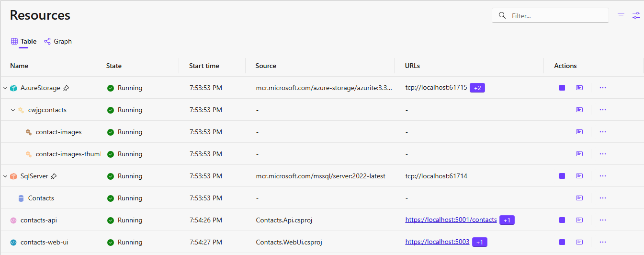Open the resource filter funnel icon
The image size is (644, 255).
click(621, 15)
